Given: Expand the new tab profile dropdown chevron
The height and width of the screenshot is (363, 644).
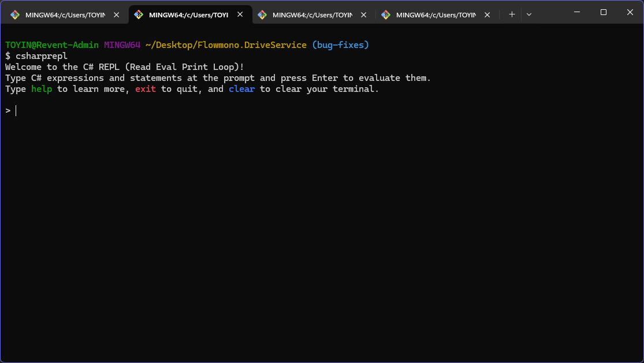Looking at the screenshot, I should 529,14.
